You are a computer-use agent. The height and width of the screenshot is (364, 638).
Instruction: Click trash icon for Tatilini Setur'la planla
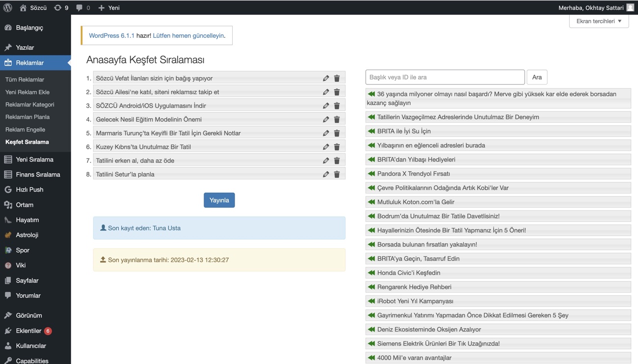pos(337,174)
